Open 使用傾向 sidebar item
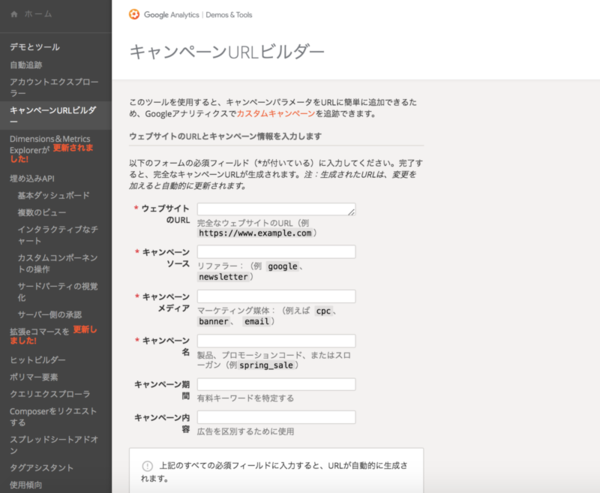Viewport: 600px width, 493px height. tap(26, 485)
